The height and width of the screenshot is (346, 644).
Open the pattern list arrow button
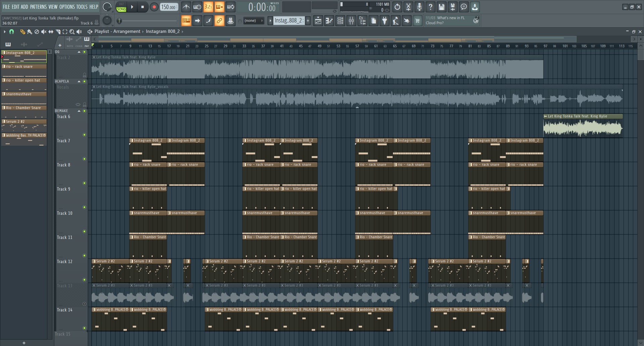[x=270, y=21]
